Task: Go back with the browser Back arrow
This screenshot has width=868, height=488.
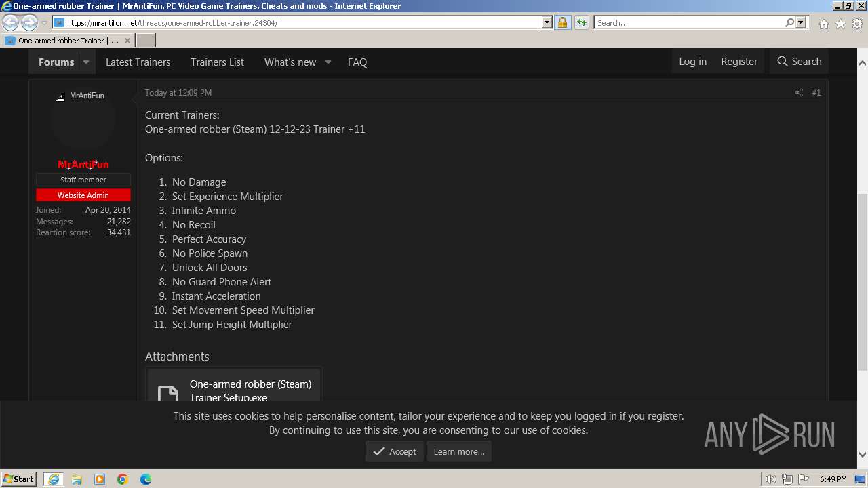Action: [x=10, y=22]
